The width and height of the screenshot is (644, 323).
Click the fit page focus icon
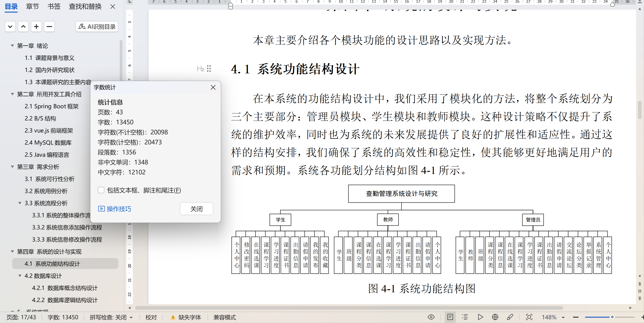tap(529, 317)
